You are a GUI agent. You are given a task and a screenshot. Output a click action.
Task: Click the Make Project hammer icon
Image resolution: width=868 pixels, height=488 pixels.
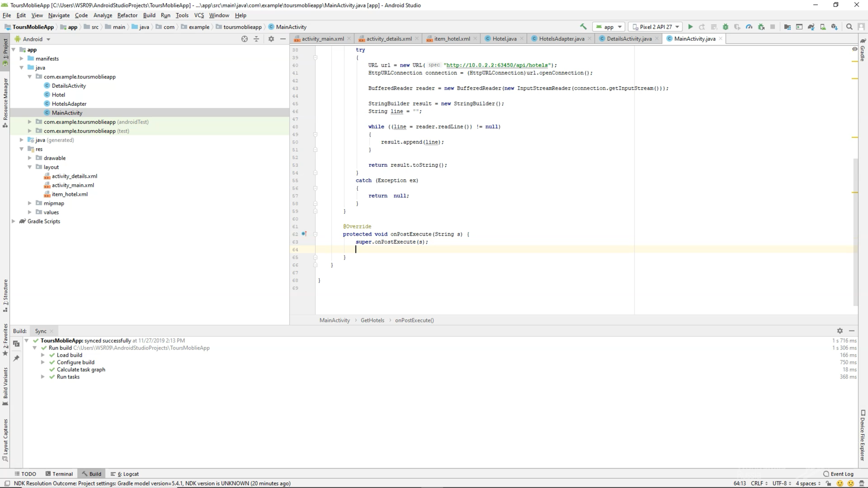583,27
